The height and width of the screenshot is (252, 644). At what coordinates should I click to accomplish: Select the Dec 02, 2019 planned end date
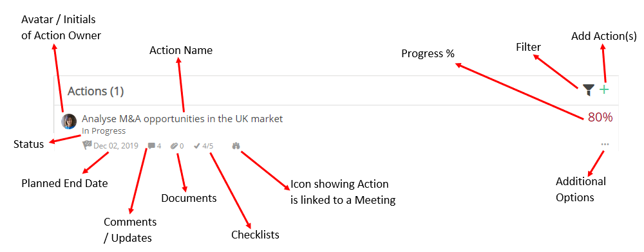116,145
